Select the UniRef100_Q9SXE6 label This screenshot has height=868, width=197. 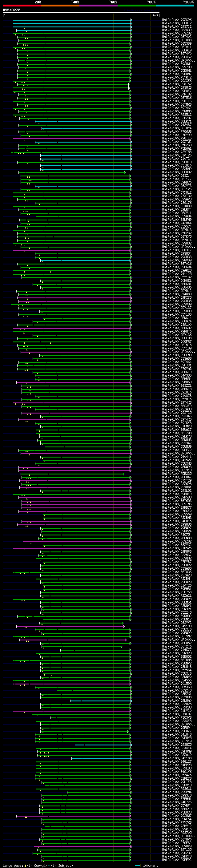177,81
